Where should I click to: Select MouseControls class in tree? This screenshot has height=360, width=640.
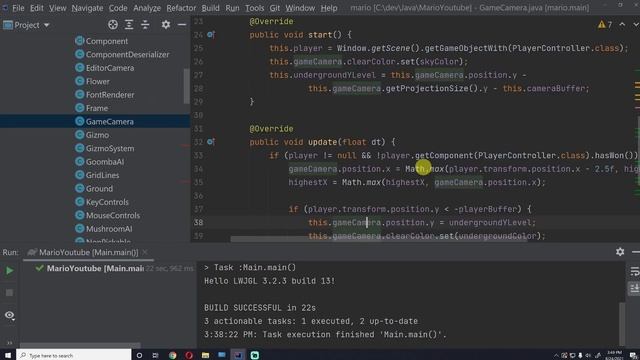[x=108, y=216]
